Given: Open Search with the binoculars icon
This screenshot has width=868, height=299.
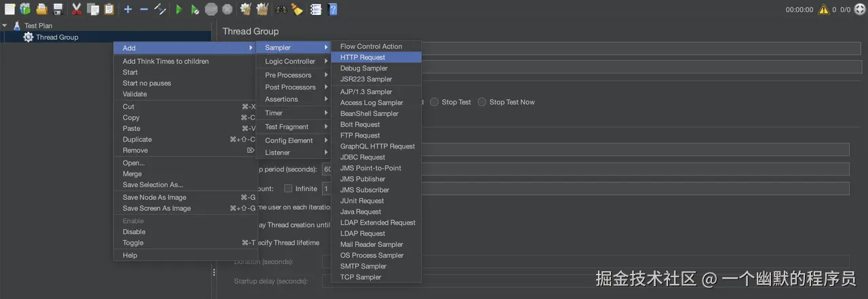Looking at the screenshot, I should (x=281, y=9).
